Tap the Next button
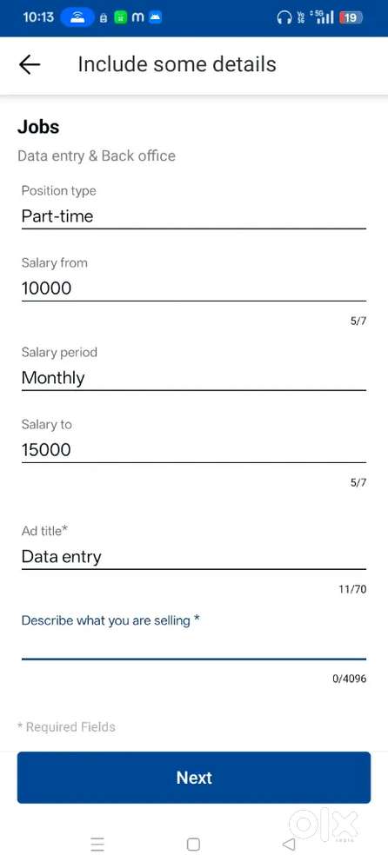This screenshot has height=868, width=388. click(x=193, y=778)
